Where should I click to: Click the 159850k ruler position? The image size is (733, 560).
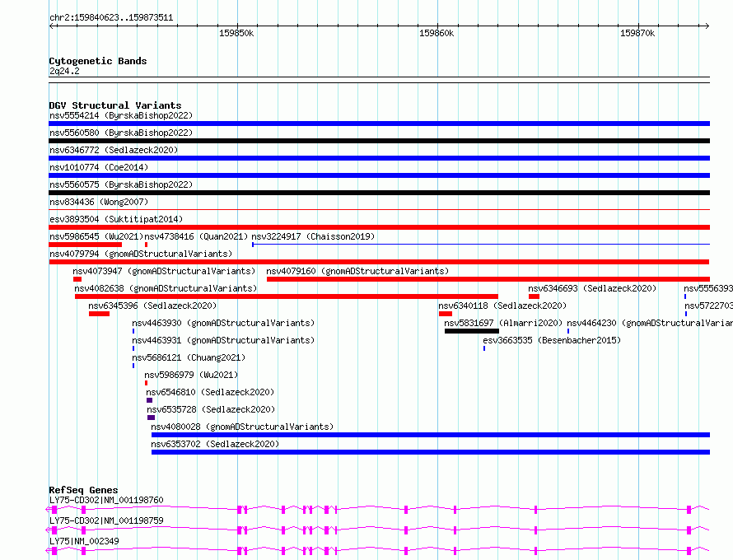tap(236, 33)
